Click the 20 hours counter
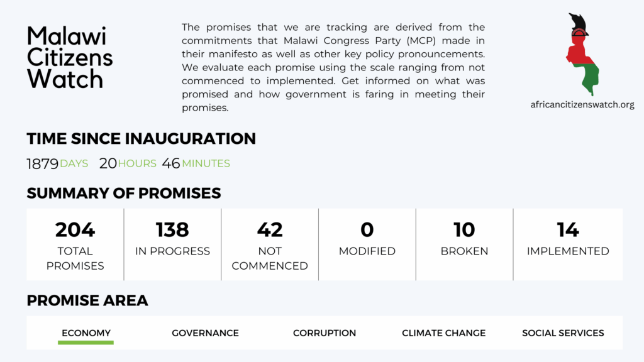644x362 pixels. 128,163
